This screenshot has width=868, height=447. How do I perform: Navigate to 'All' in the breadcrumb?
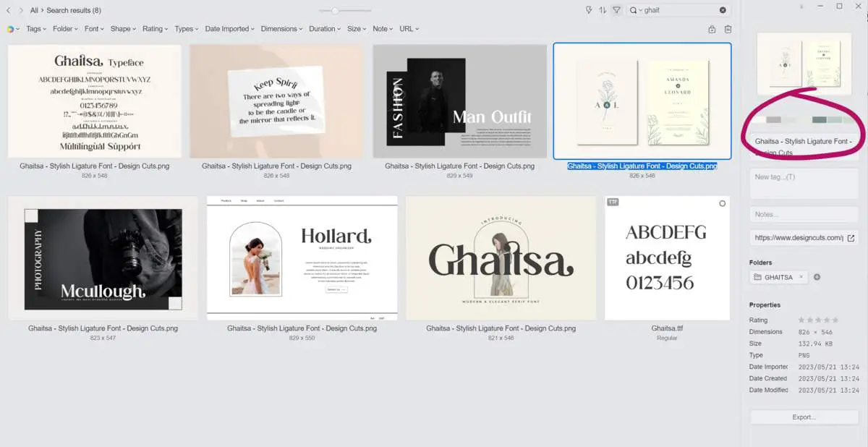coord(34,10)
